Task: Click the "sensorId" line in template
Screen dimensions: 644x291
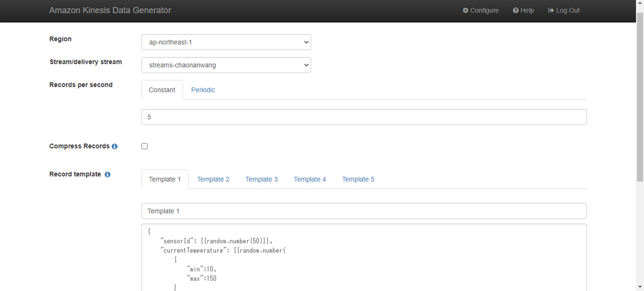Action: click(x=216, y=241)
